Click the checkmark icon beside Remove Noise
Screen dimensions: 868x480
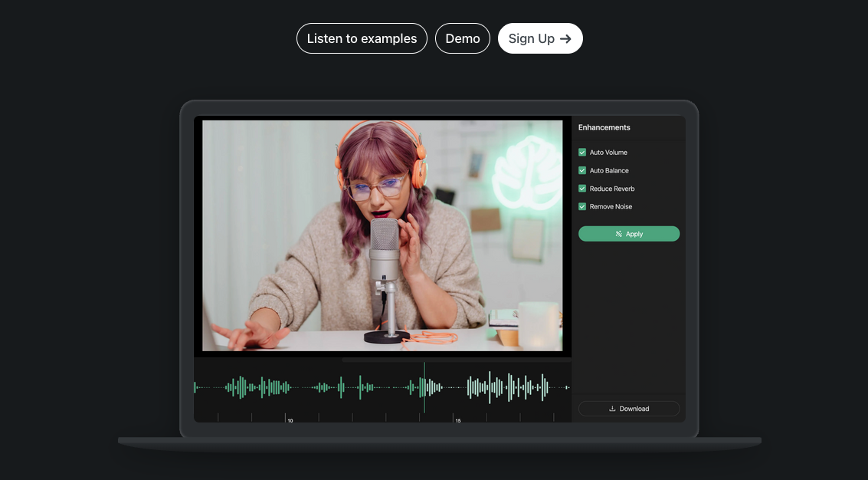coord(582,206)
